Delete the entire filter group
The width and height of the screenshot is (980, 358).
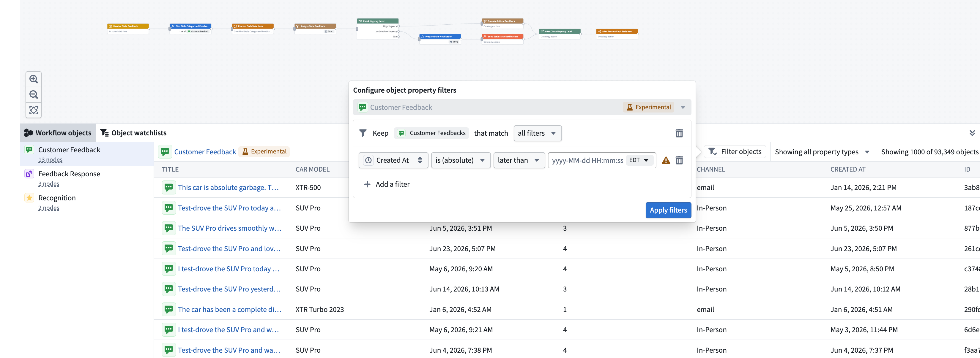[x=679, y=133]
